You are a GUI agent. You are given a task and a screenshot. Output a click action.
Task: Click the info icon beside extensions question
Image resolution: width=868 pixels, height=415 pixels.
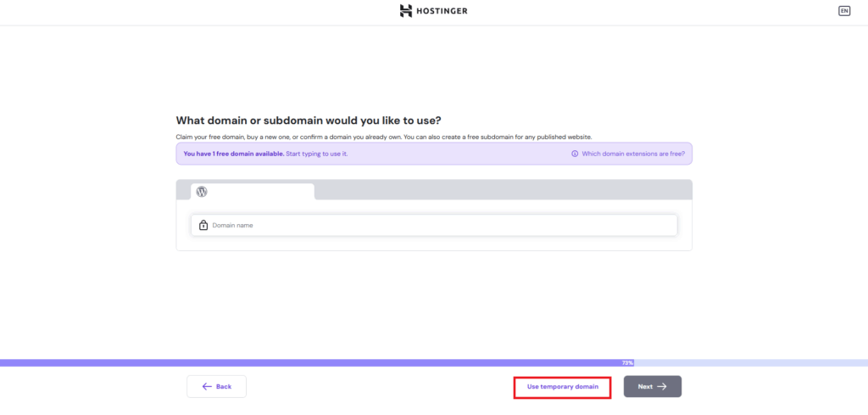pyautogui.click(x=575, y=154)
